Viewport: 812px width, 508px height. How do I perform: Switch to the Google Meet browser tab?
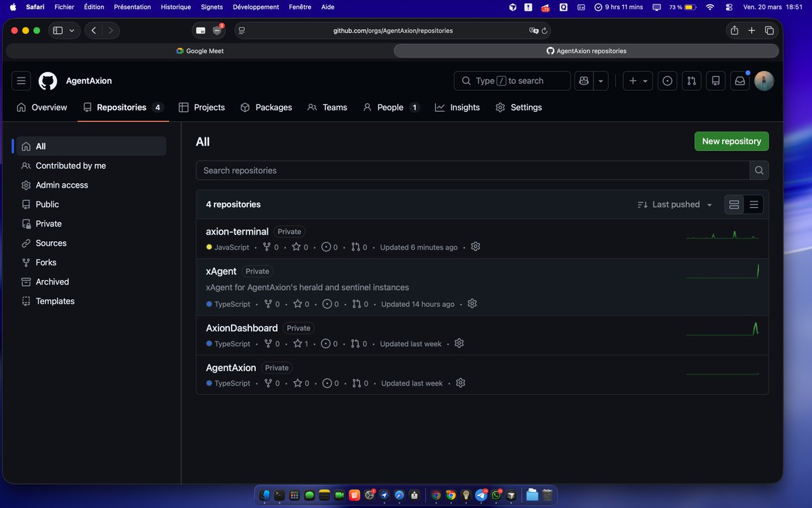coord(200,51)
